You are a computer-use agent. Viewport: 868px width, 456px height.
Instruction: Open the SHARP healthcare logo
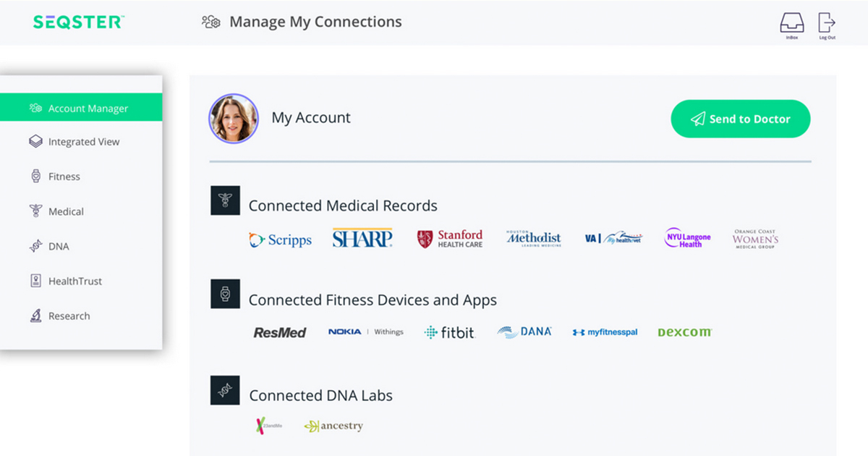[362, 238]
